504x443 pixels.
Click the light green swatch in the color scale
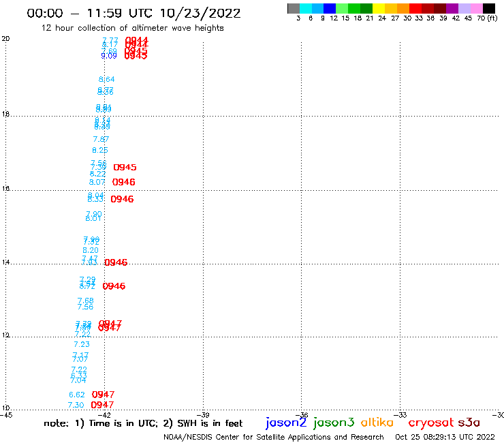[343, 8]
